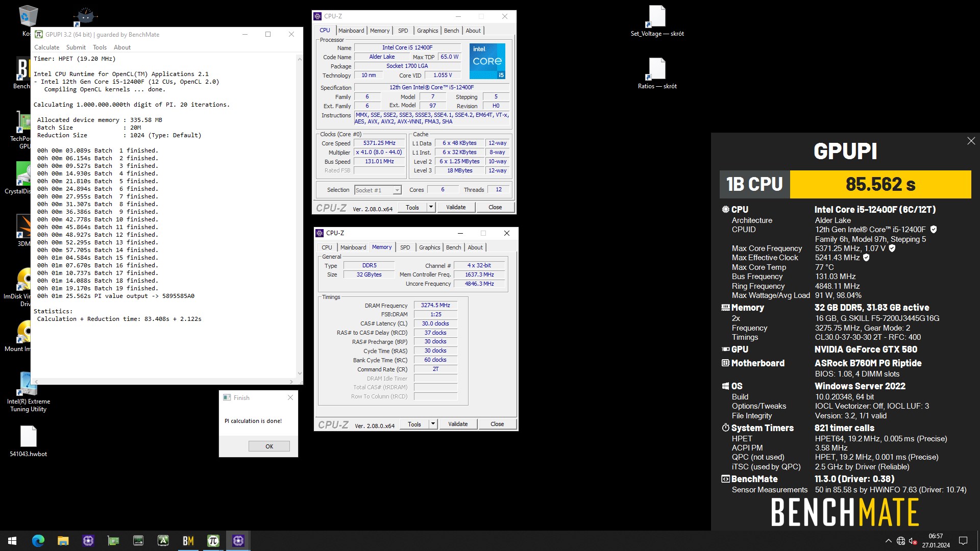Launch Microsoft Edge from the taskbar
The width and height of the screenshot is (980, 551).
point(38,541)
